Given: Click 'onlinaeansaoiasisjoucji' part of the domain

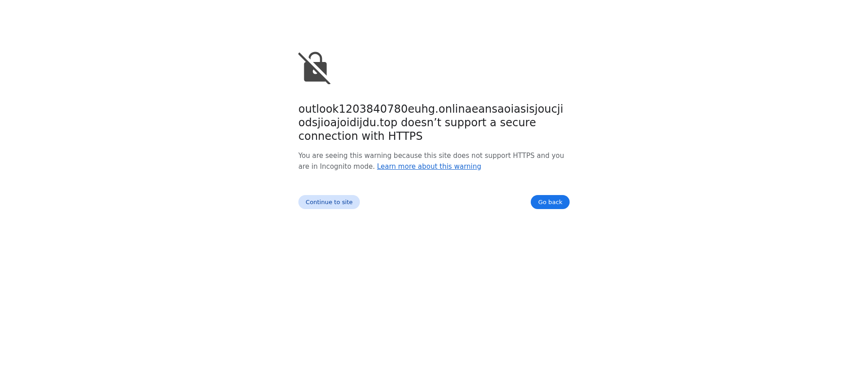Looking at the screenshot, I should click(501, 109).
